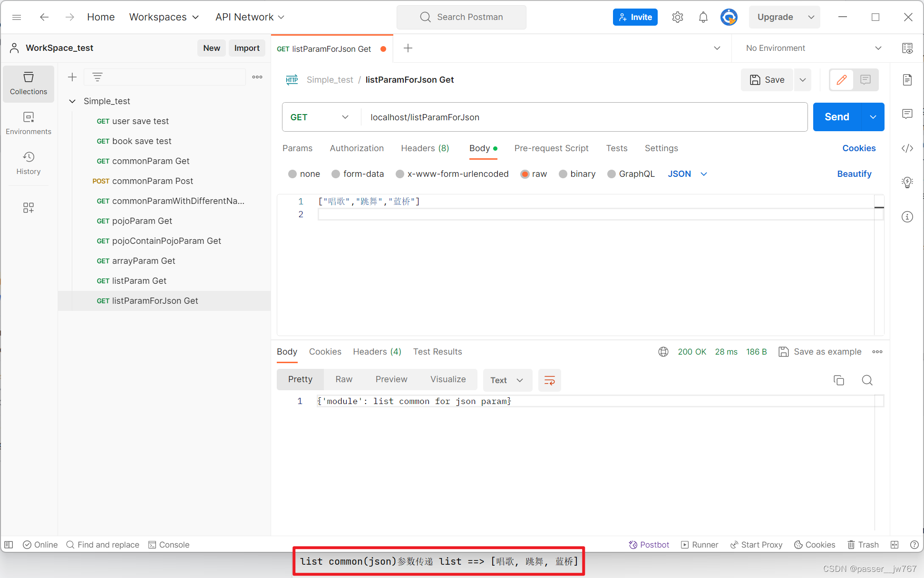The width and height of the screenshot is (924, 578).
Task: Open response more options ellipsis
Action: 877,352
